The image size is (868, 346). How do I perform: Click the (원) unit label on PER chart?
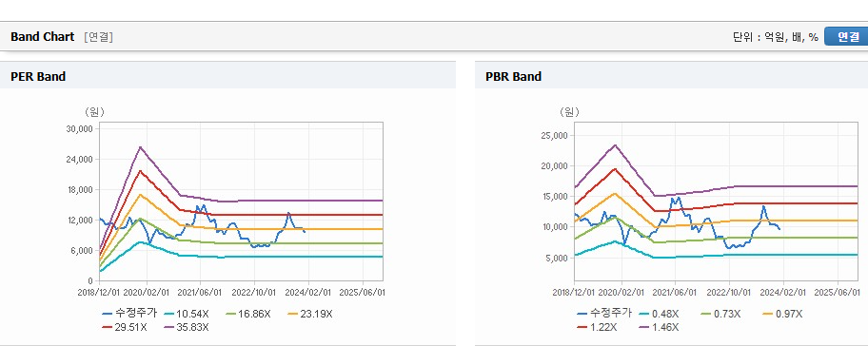tap(94, 112)
